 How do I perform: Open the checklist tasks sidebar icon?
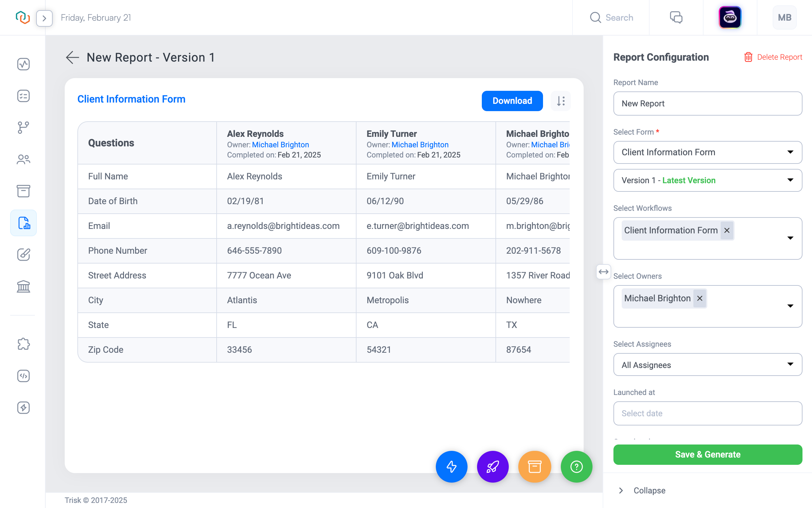pyautogui.click(x=23, y=96)
